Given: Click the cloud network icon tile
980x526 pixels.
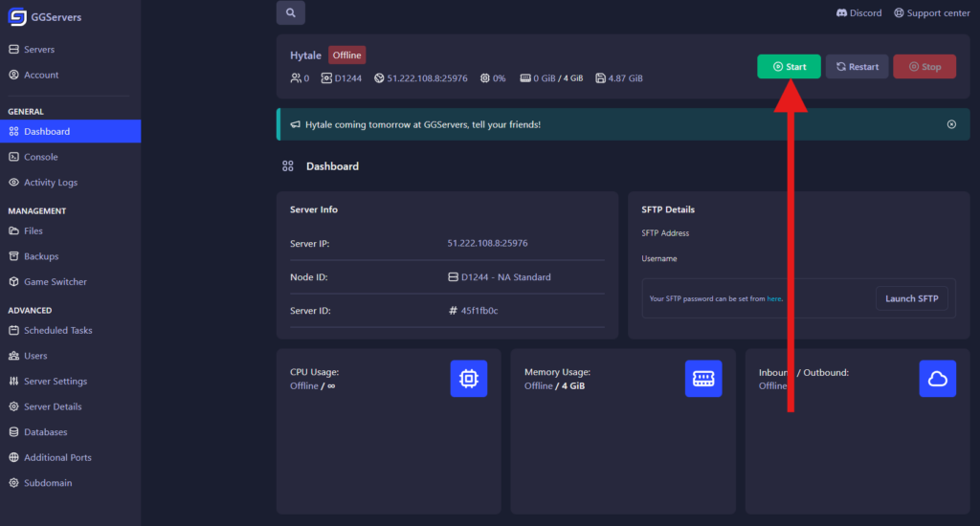Looking at the screenshot, I should [x=938, y=379].
